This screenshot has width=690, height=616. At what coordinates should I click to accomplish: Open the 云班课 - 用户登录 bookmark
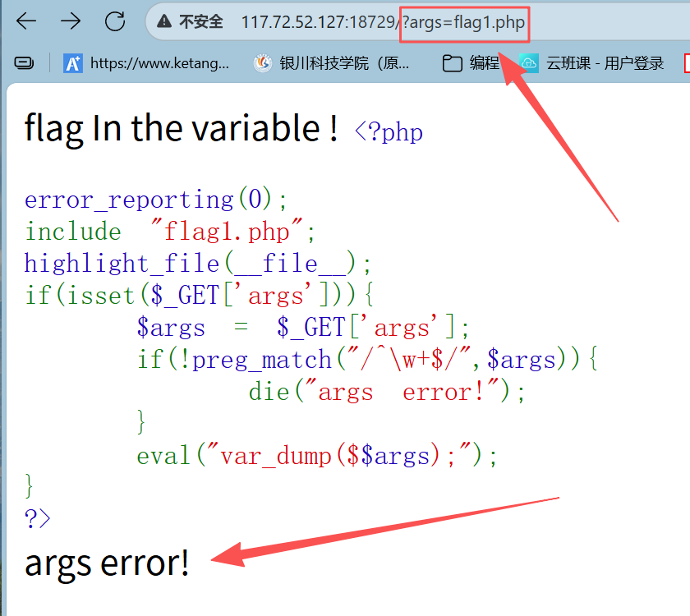tap(591, 63)
